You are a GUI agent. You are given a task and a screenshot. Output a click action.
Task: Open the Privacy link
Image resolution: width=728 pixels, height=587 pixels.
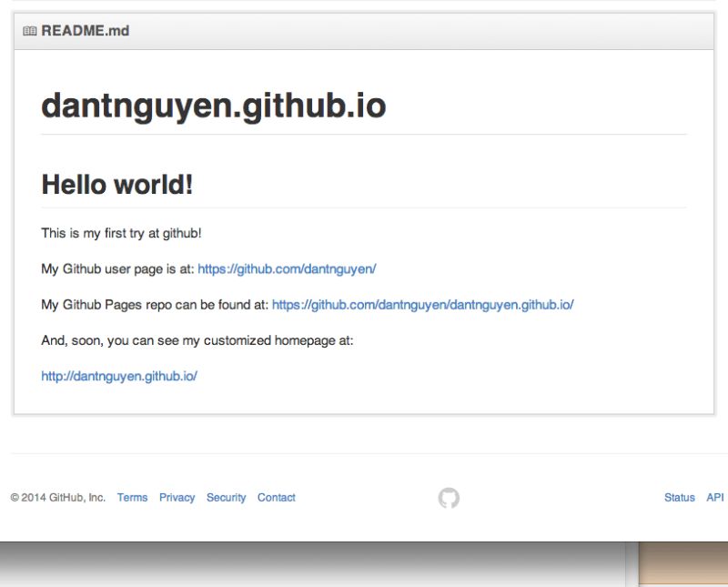tap(177, 498)
